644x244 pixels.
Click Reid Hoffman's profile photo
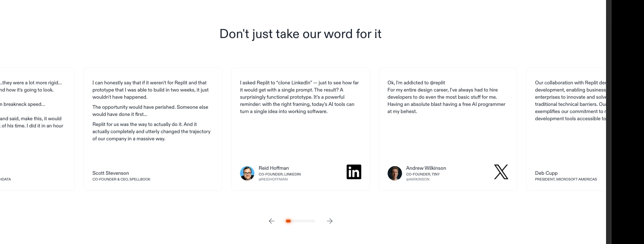click(x=247, y=173)
